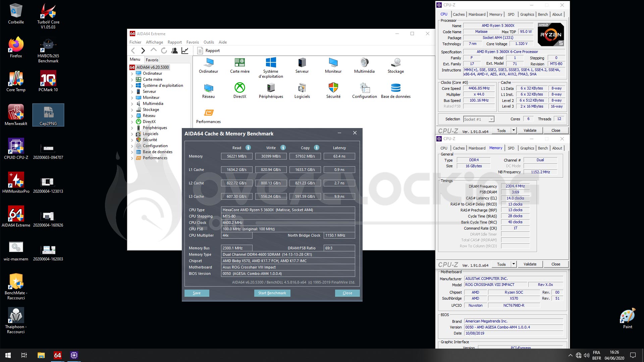
Task: Expand the Ordinateur tree node
Action: (132, 74)
